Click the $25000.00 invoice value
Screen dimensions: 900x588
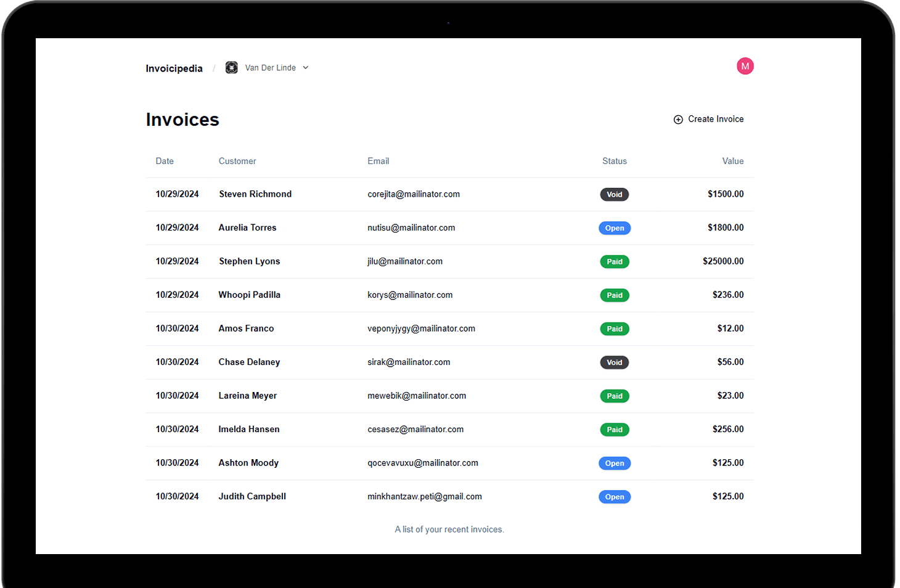pos(722,261)
